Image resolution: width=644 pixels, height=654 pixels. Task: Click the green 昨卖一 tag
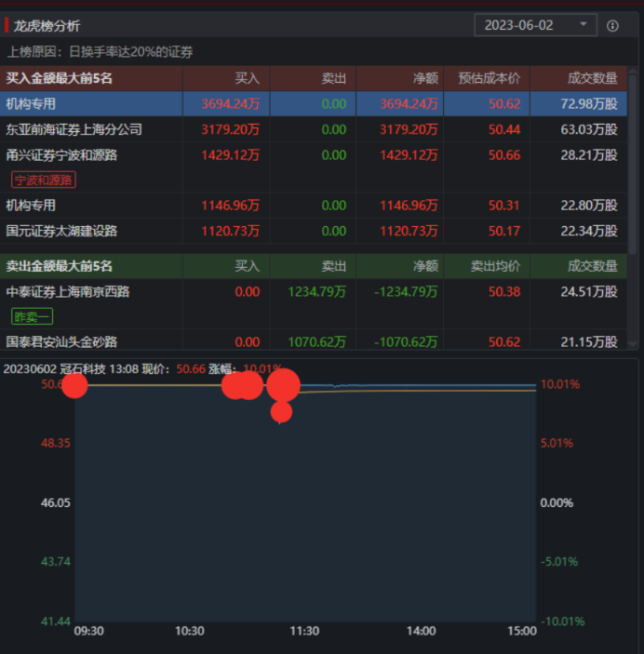click(x=33, y=316)
